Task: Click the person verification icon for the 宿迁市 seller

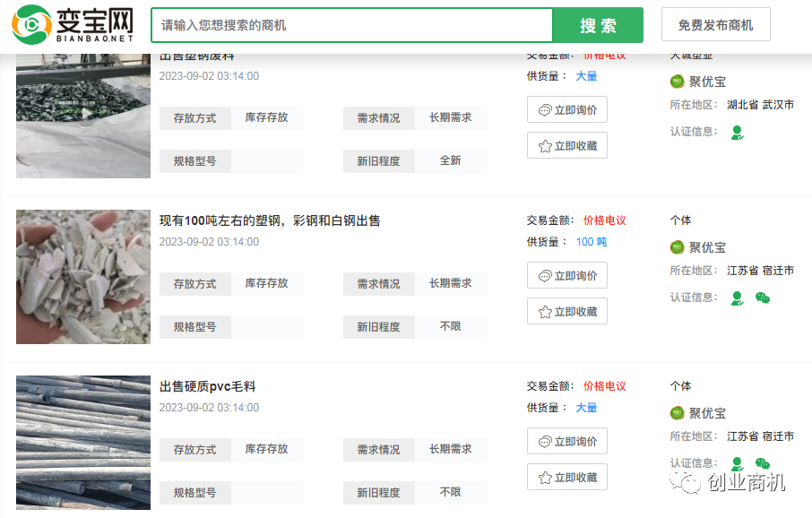Action: click(x=737, y=297)
